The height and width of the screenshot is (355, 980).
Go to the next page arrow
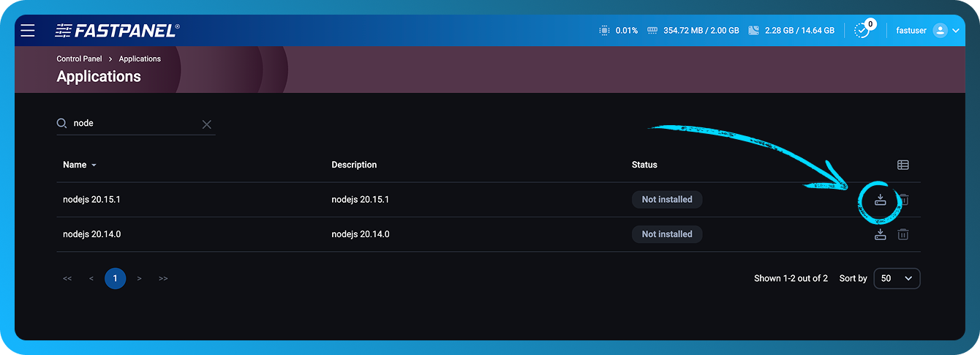[x=139, y=278]
